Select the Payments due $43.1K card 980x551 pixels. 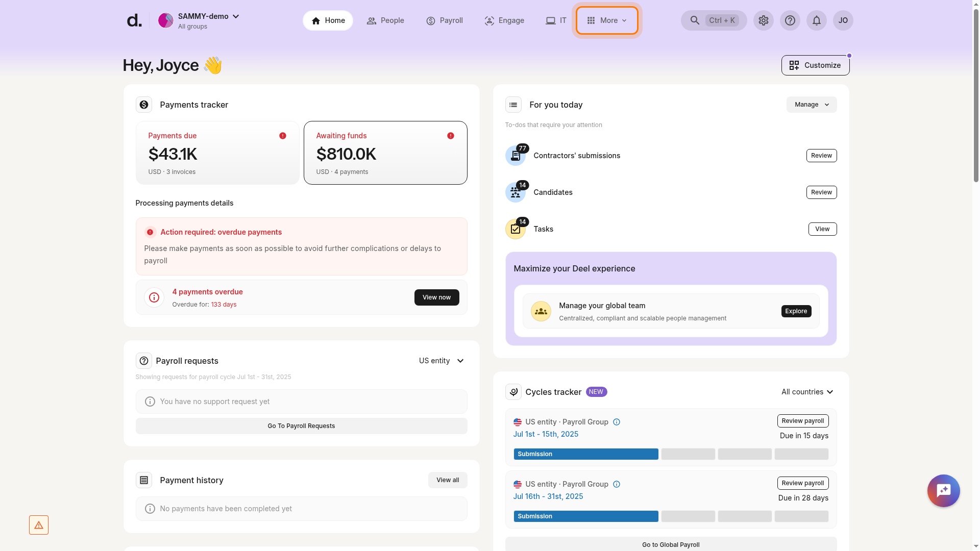(x=217, y=153)
